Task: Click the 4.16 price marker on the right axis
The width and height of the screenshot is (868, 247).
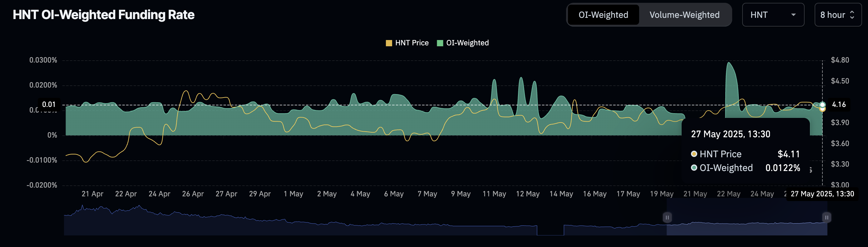Action: click(838, 105)
